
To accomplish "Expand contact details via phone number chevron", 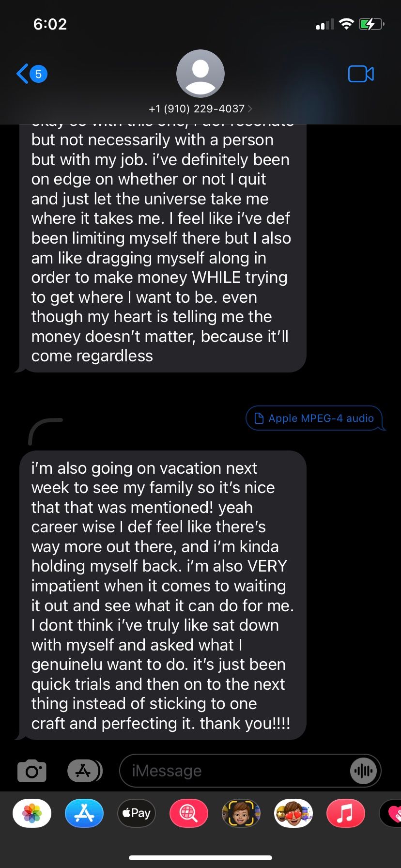I will point(250,108).
